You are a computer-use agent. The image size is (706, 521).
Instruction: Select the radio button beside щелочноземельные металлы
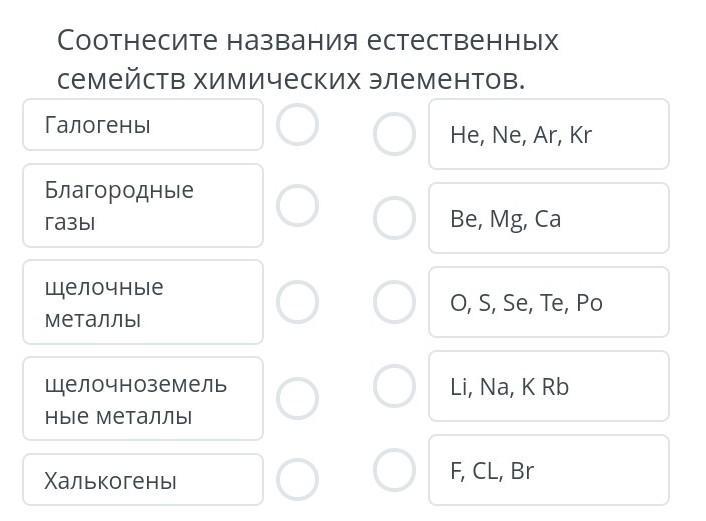(x=297, y=398)
